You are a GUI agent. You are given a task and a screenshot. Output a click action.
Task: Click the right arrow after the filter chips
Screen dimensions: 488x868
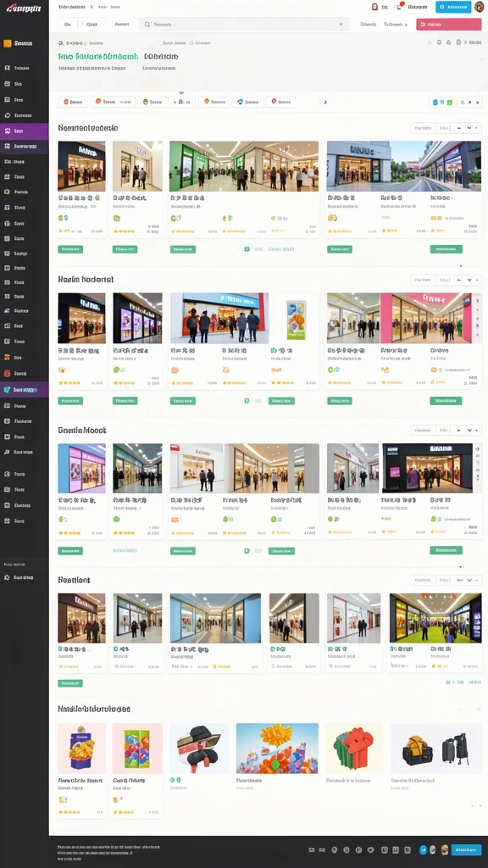pos(325,102)
